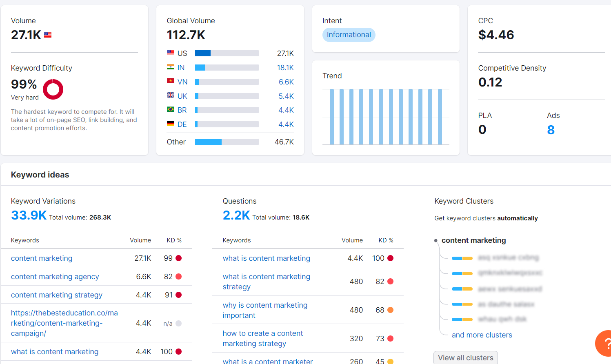Open the 2.2K Questions total
Image resolution: width=611 pixels, height=364 pixels.
coord(236,215)
